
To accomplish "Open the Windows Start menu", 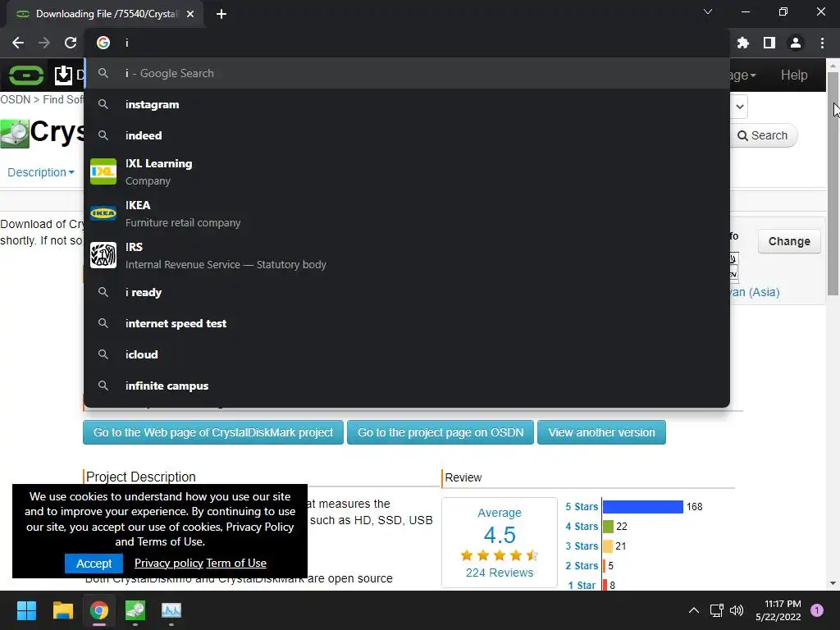I will [26, 610].
